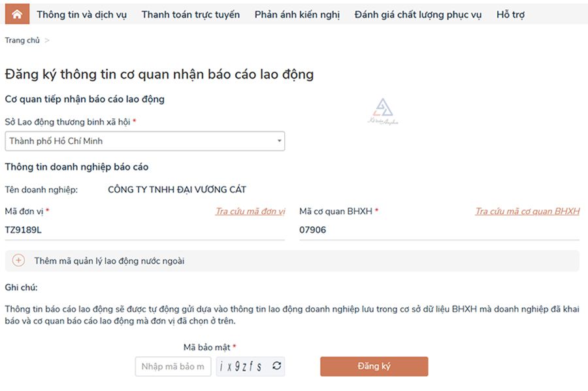
Task: Click the triangle logo watermark
Action: [382, 110]
